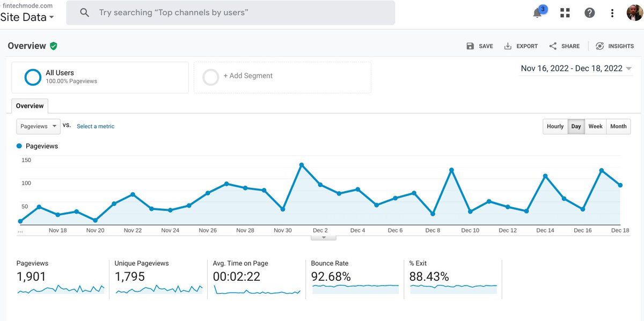The height and width of the screenshot is (321, 644).
Task: Open the Google apps grid
Action: pyautogui.click(x=565, y=12)
